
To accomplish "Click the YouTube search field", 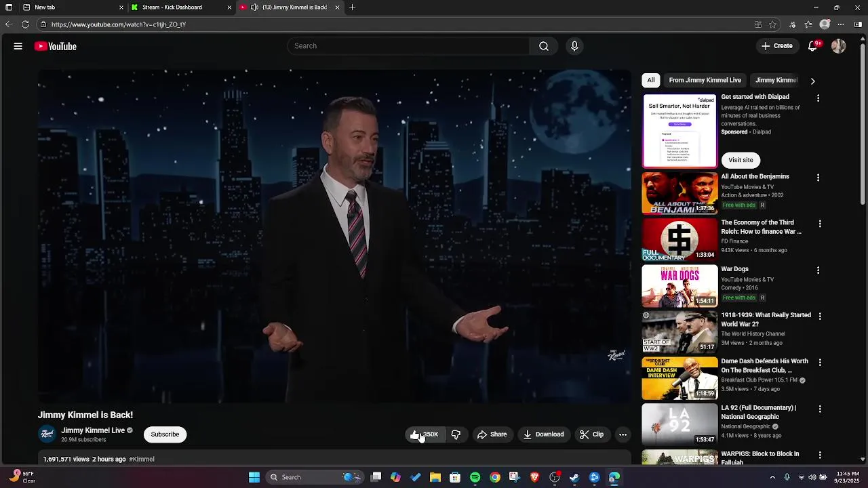I will click(x=408, y=46).
